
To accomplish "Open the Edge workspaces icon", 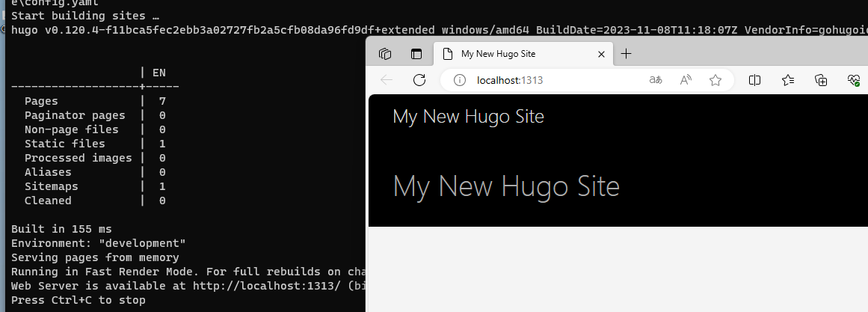I will point(386,54).
